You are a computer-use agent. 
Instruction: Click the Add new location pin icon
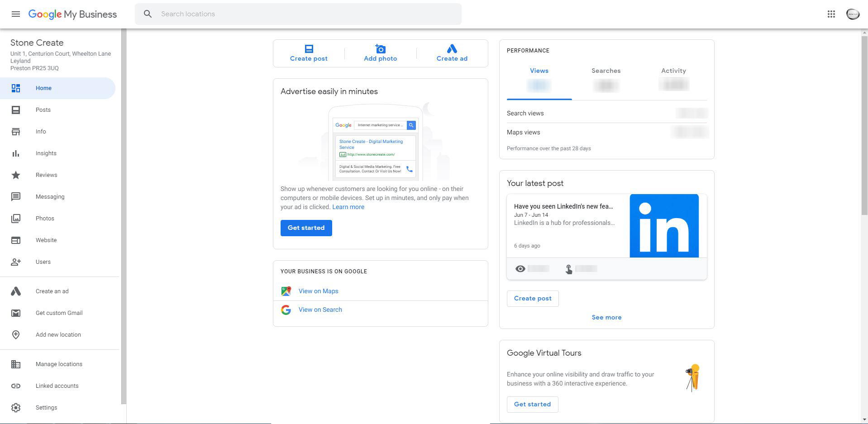coord(16,335)
